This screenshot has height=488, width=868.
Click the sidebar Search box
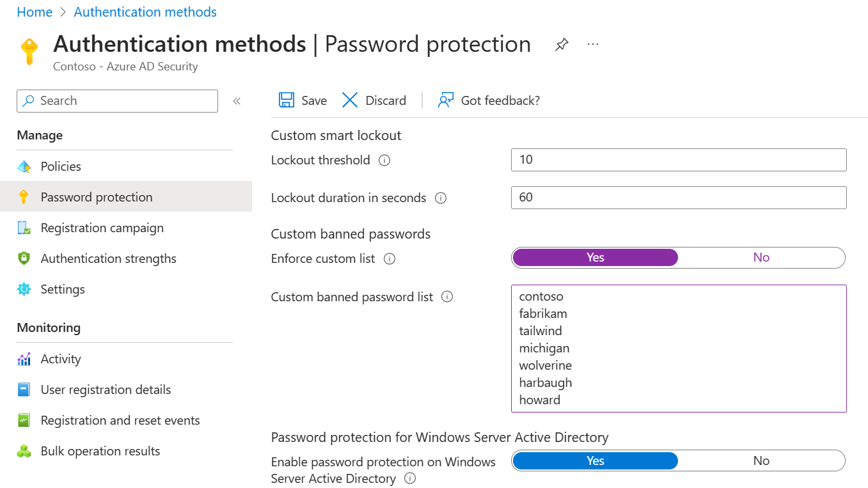[x=118, y=101]
